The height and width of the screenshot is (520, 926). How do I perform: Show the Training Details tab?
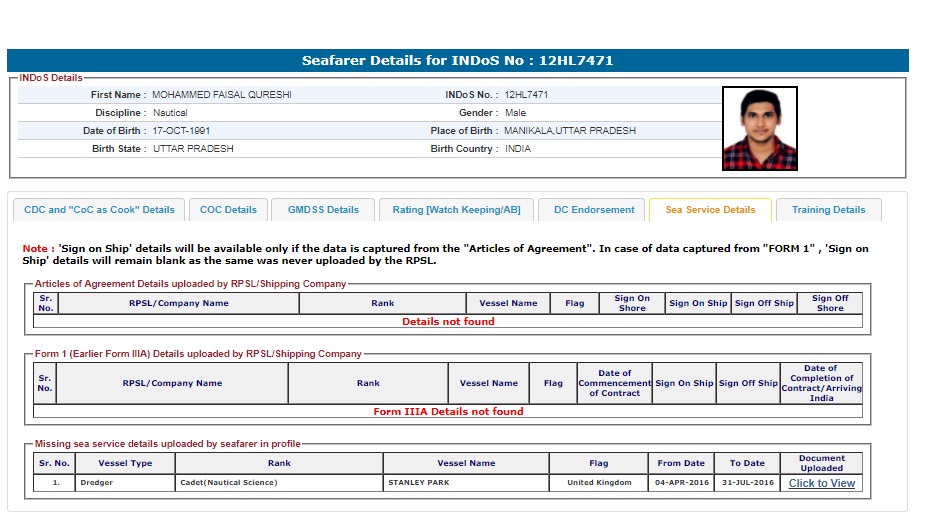[828, 210]
